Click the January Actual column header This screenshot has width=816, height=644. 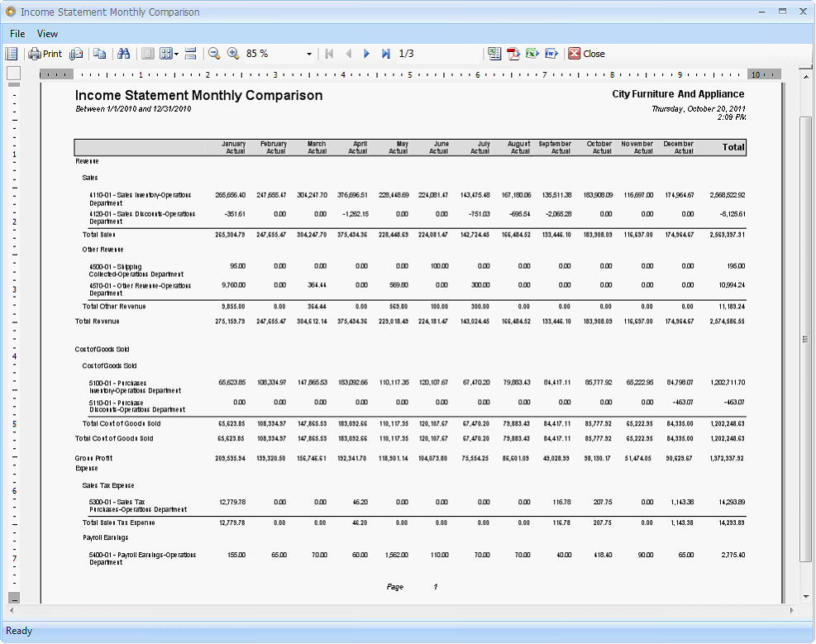click(234, 147)
